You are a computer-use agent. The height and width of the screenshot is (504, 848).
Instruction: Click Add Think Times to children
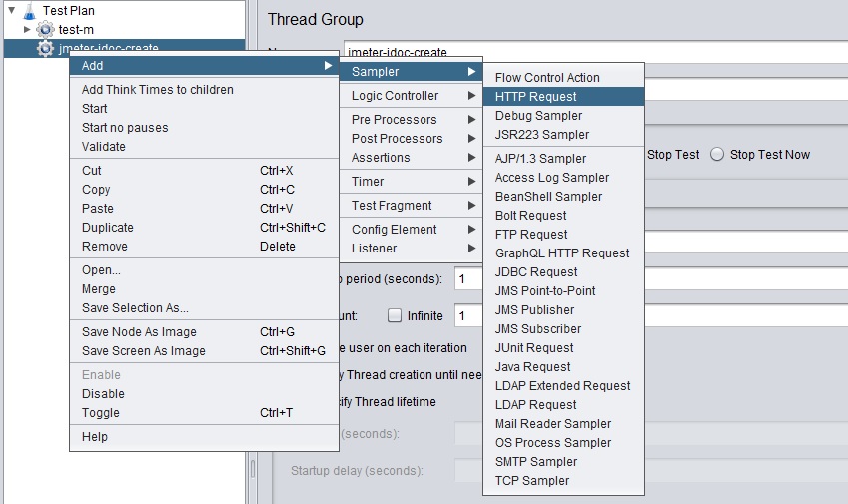[157, 90]
